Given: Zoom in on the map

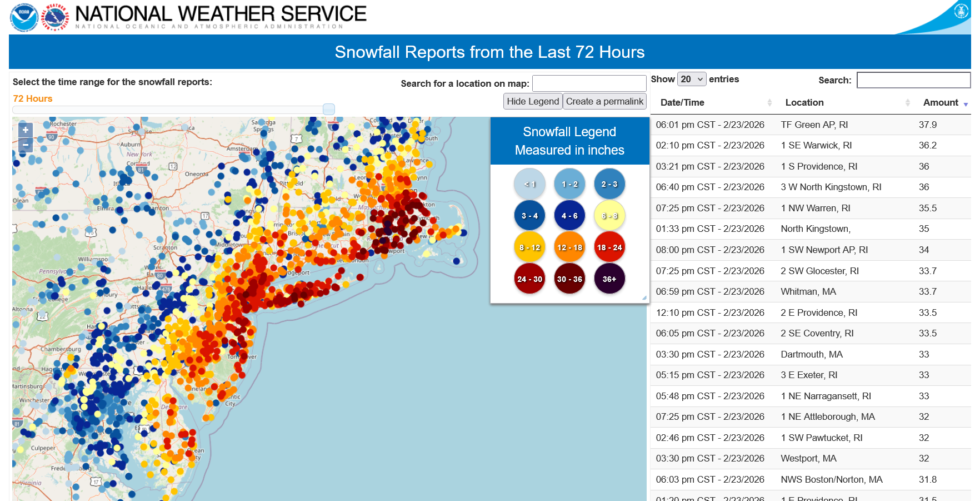Looking at the screenshot, I should coord(26,130).
